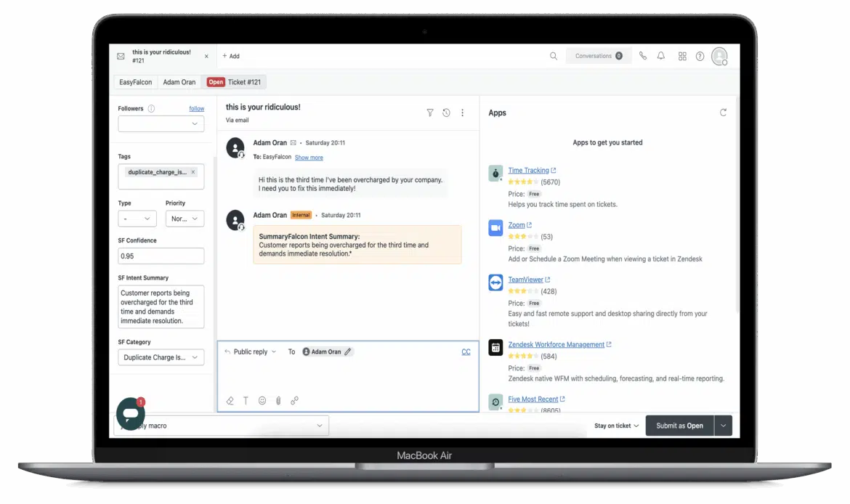Refresh the Apps panel
850x504 pixels.
point(723,113)
